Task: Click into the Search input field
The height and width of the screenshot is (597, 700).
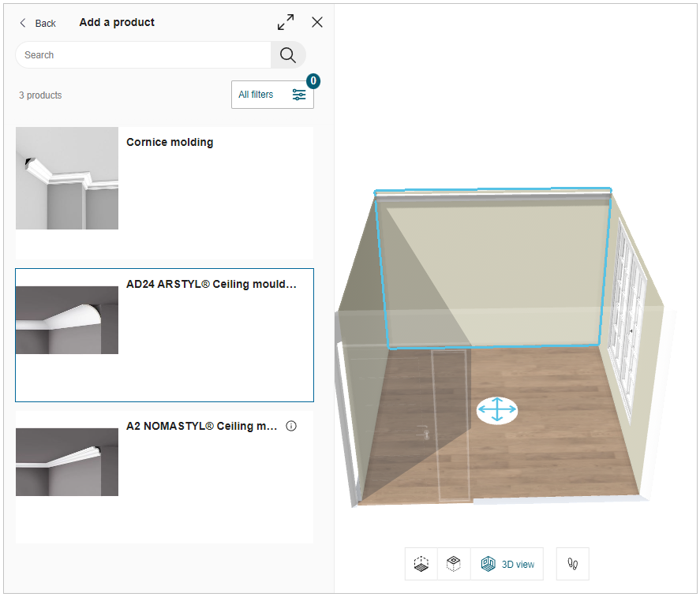Action: pos(142,55)
